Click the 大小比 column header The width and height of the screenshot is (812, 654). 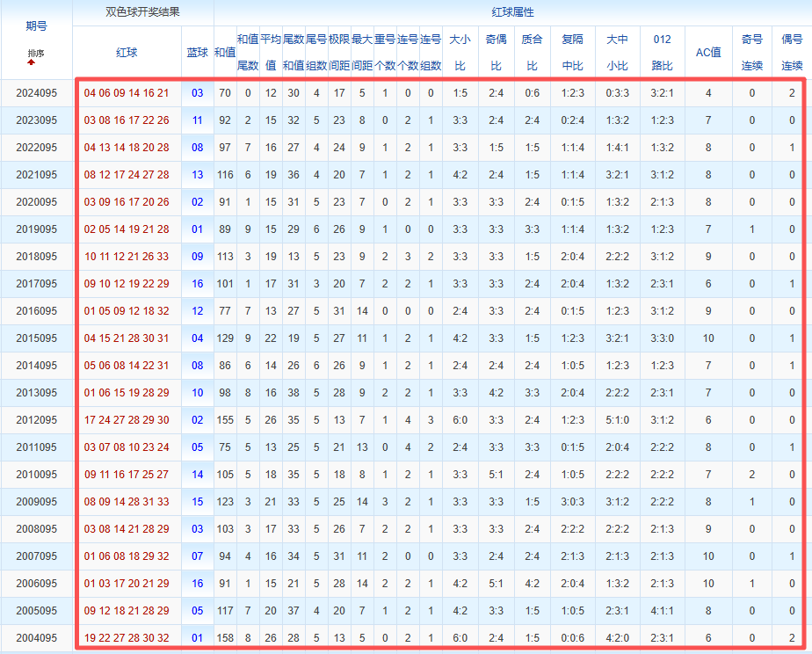460,53
